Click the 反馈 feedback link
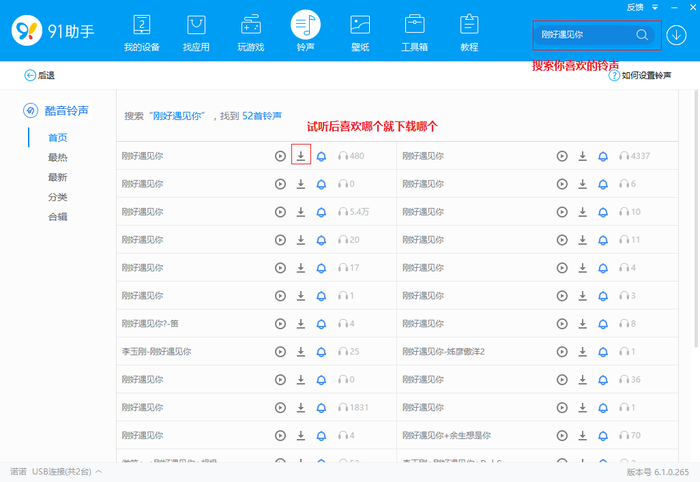This screenshot has height=482, width=700. click(x=635, y=7)
